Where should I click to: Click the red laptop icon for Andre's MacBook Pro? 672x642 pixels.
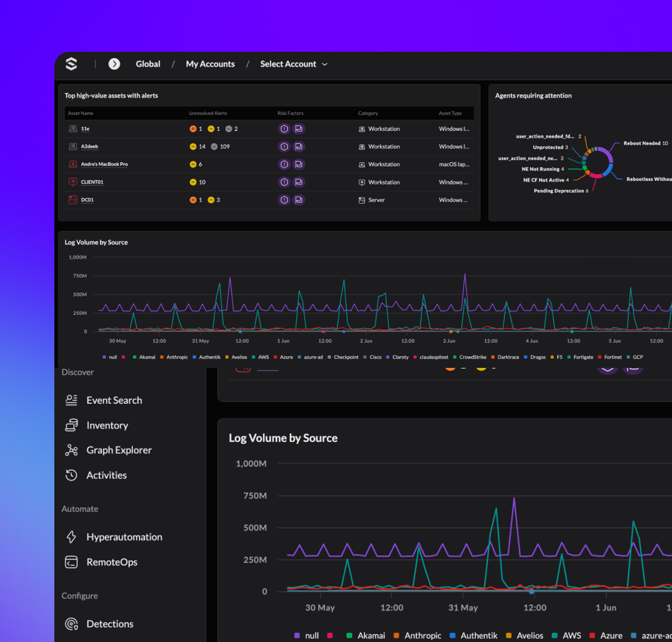point(73,164)
